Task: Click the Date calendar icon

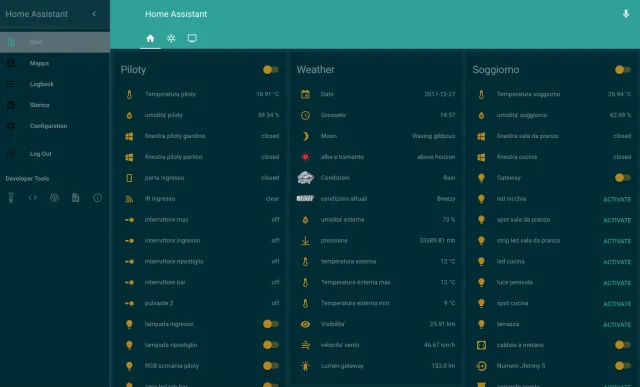Action: (305, 94)
